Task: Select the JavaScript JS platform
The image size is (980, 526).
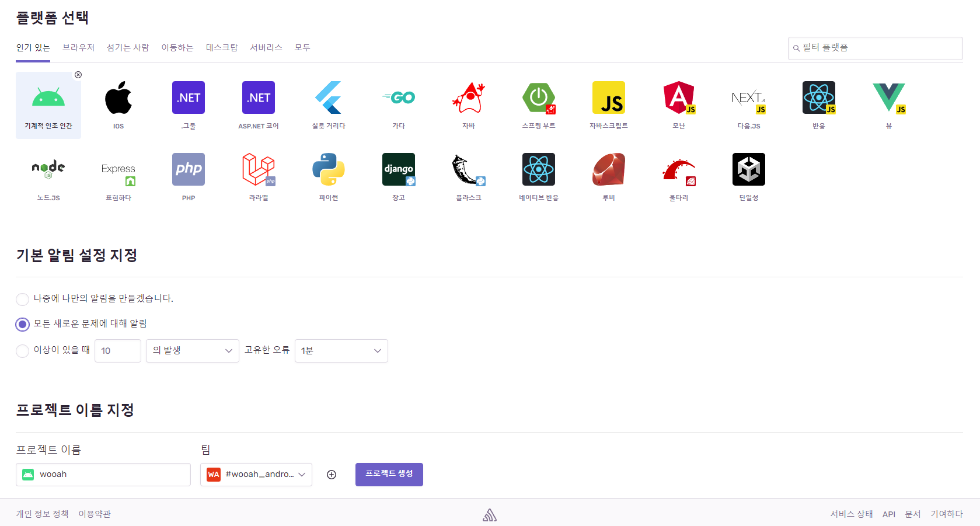Action: coord(609,97)
